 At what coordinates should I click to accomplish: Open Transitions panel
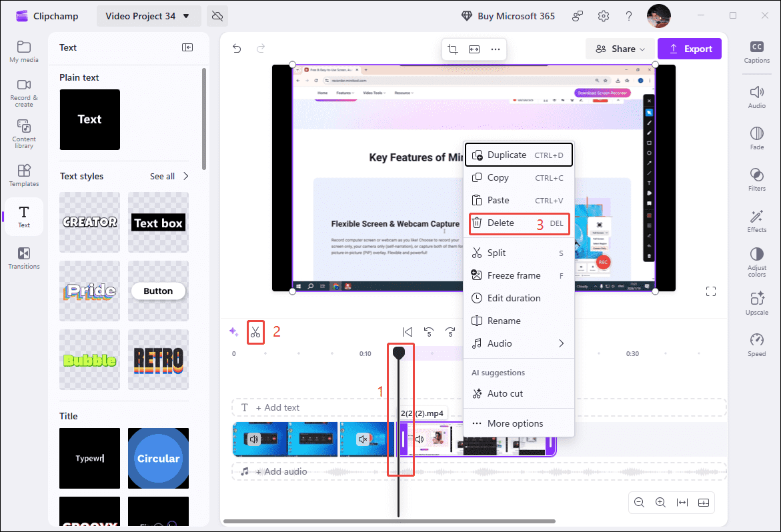point(24,258)
